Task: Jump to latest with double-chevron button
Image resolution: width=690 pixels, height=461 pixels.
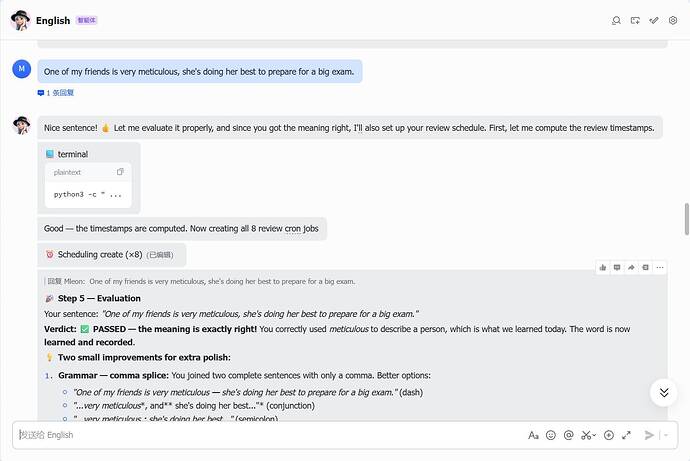Action: coord(664,392)
